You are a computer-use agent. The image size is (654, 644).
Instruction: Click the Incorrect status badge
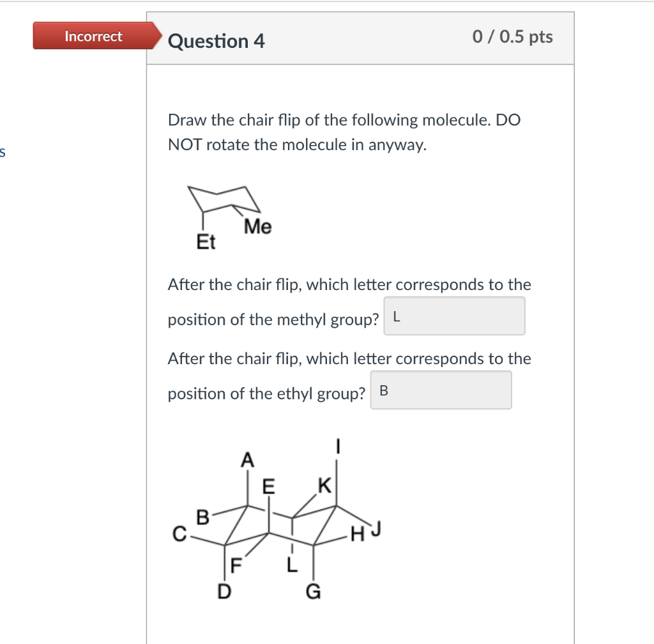point(93,36)
